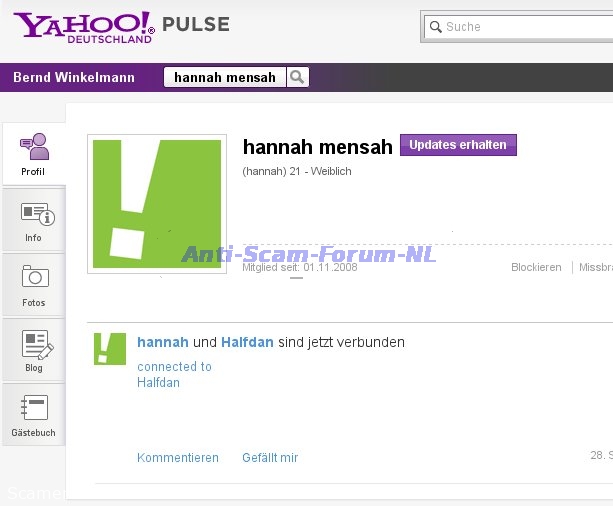Click the large green profile picture
Image resolution: width=613 pixels, height=506 pixels.
pyautogui.click(x=157, y=204)
